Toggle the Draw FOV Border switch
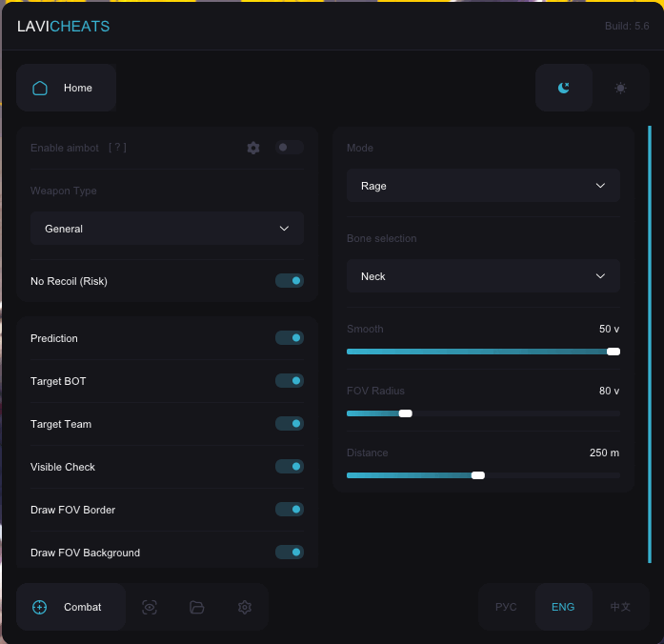This screenshot has height=644, width=664. pyautogui.click(x=290, y=510)
